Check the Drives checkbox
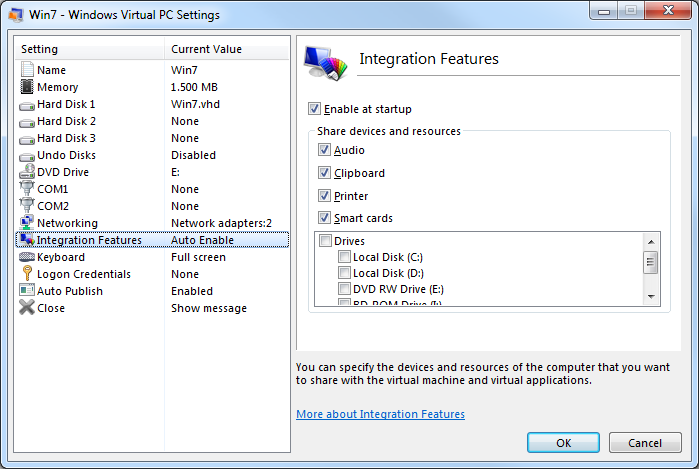This screenshot has height=469, width=699. click(325, 241)
